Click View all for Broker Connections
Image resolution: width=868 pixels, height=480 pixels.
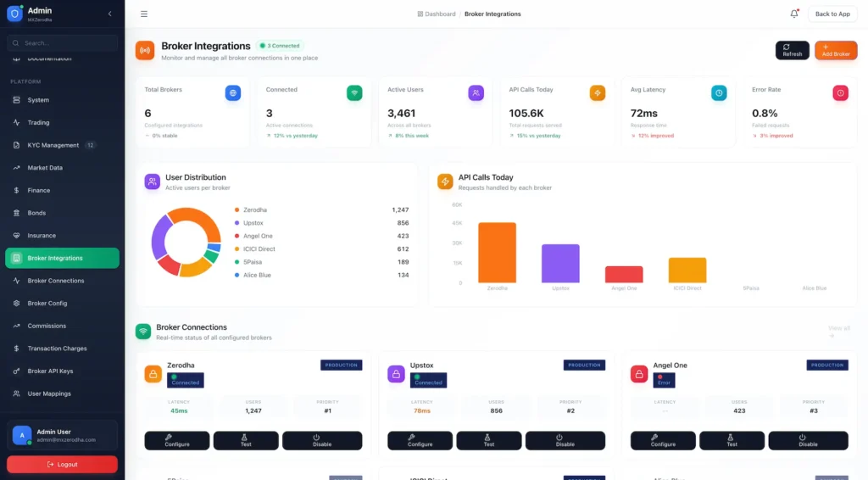click(x=838, y=332)
